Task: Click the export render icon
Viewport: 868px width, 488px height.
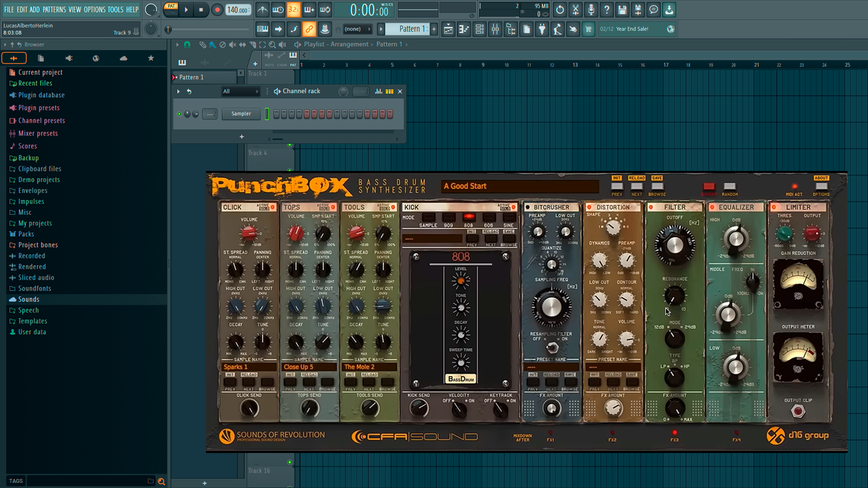Action: (638, 10)
